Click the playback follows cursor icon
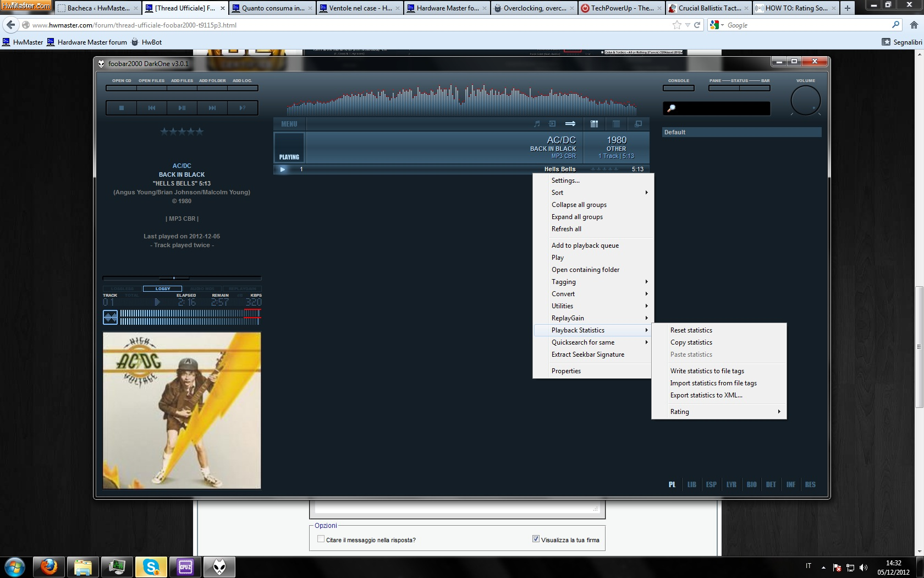 tap(552, 124)
